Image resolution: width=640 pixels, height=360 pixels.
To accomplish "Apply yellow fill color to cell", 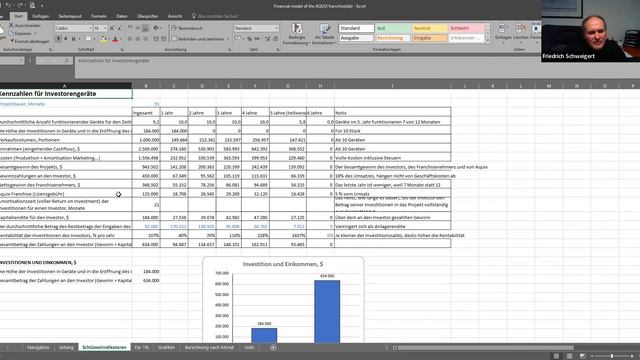I will pos(103,39).
